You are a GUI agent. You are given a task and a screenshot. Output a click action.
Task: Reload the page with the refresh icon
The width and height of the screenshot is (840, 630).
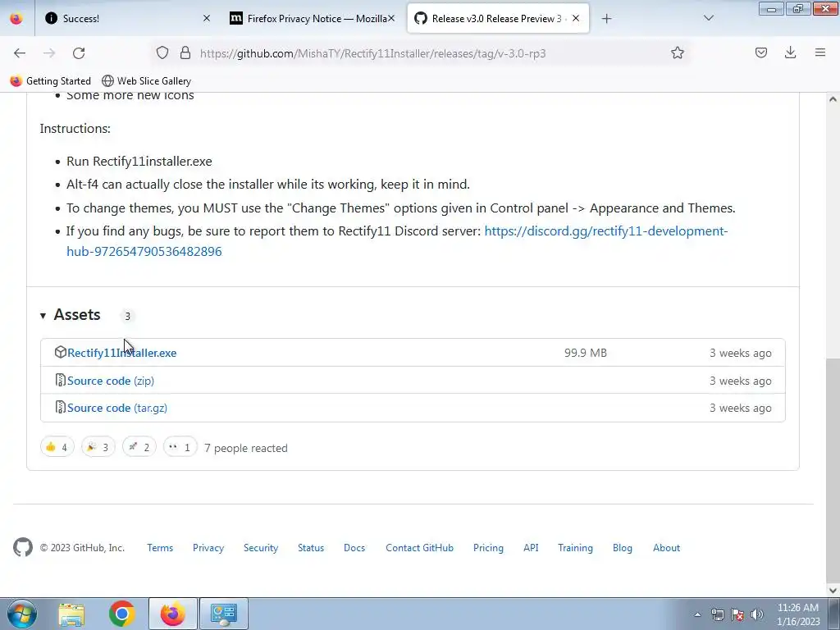tap(79, 53)
